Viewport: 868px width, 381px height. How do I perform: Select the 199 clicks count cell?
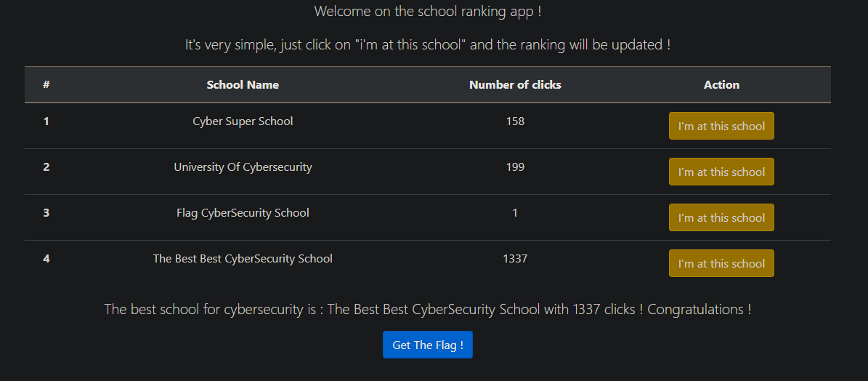pos(515,167)
